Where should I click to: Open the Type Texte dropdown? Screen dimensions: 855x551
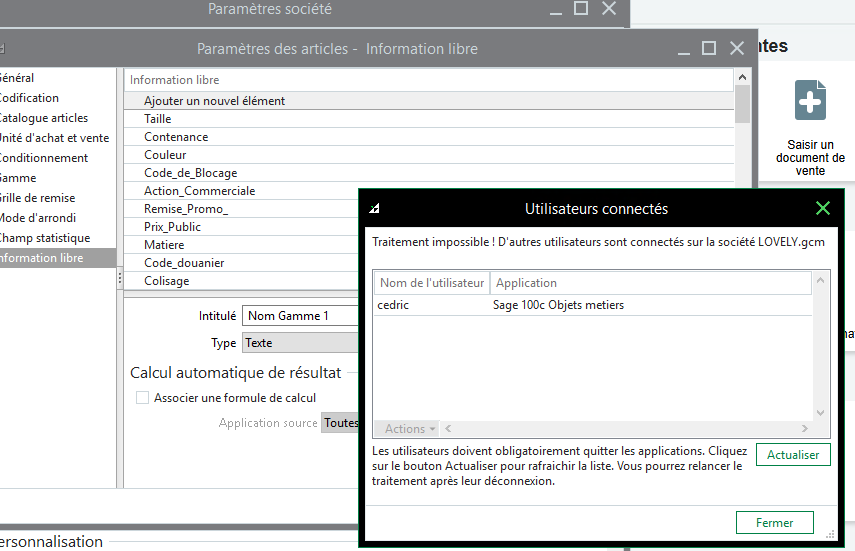pyautogui.click(x=300, y=343)
